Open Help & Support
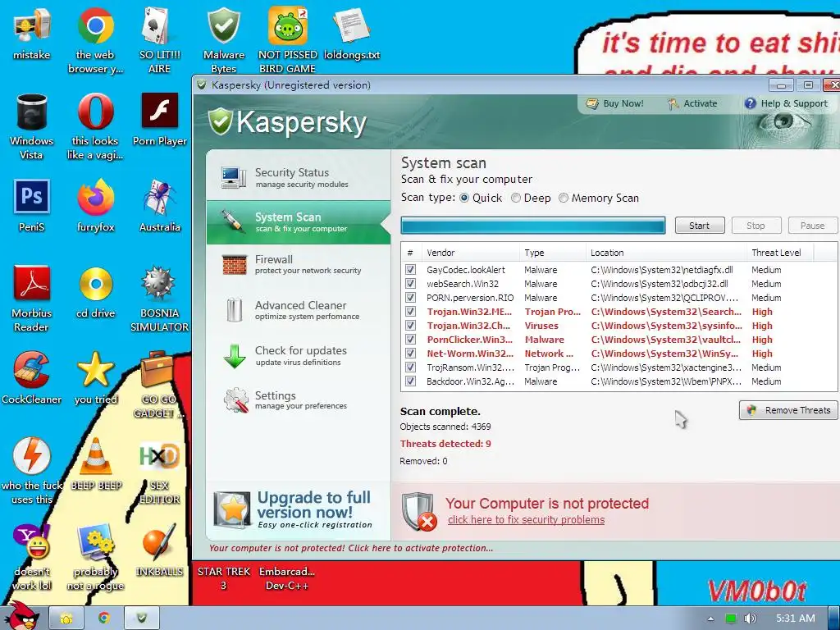 pyautogui.click(x=786, y=103)
